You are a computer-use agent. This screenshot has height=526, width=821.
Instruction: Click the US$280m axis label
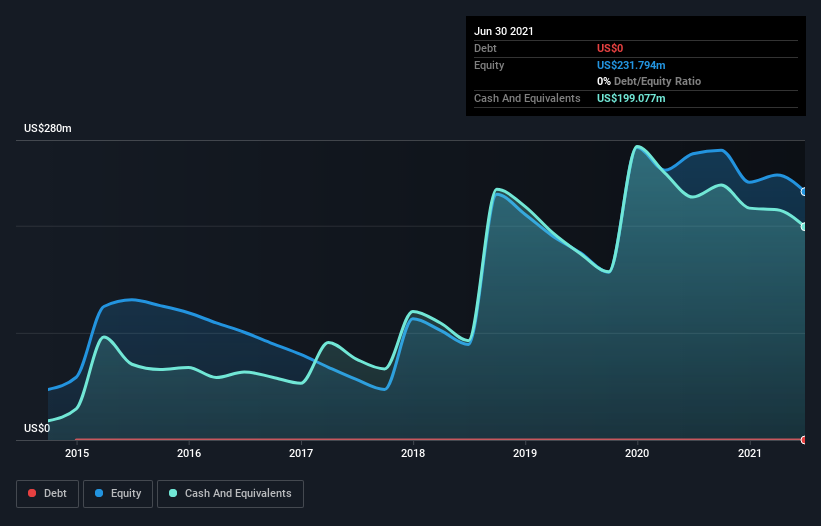click(x=48, y=128)
